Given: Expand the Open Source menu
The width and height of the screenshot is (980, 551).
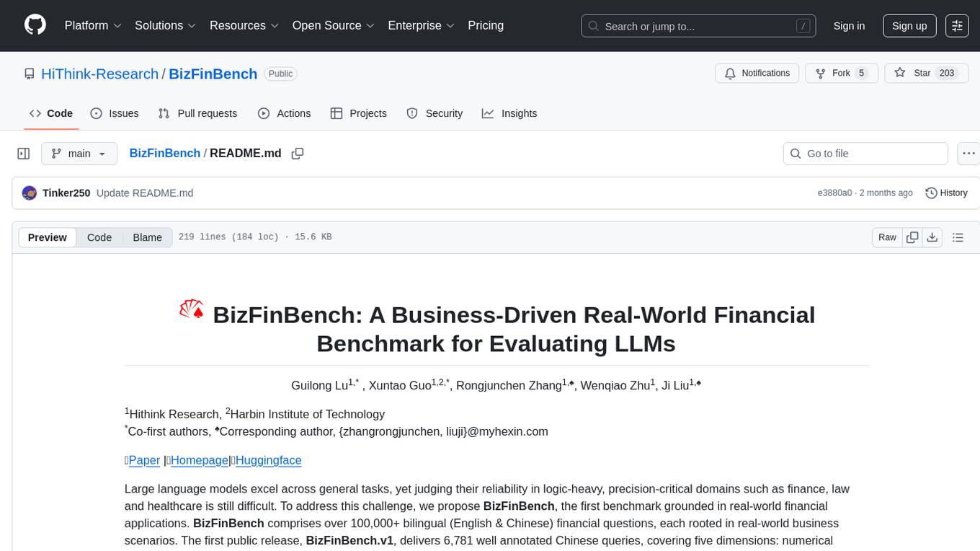Looking at the screenshot, I should (x=333, y=25).
